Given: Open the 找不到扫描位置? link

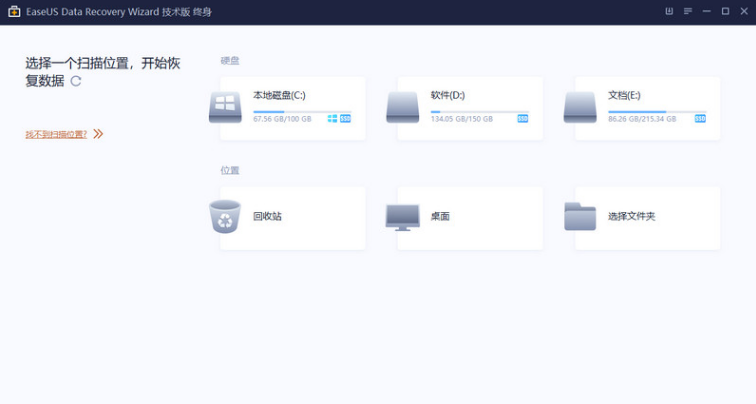Looking at the screenshot, I should [56, 134].
